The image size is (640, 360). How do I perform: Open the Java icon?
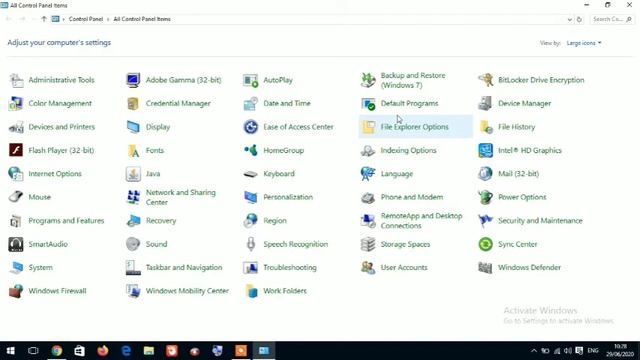point(133,174)
